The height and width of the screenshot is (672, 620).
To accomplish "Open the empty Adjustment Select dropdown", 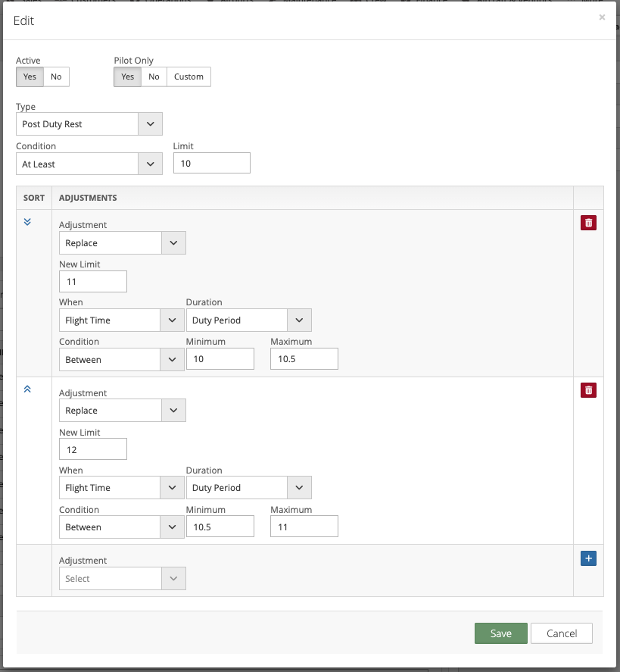I will pyautogui.click(x=122, y=579).
